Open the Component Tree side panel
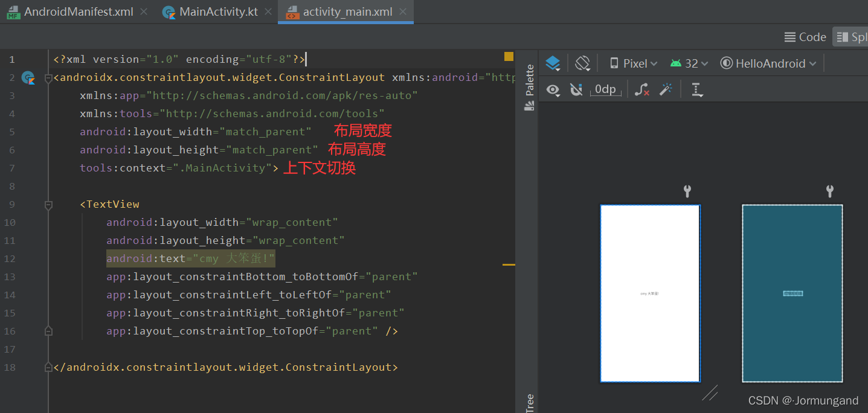The width and height of the screenshot is (868, 413). [x=530, y=403]
